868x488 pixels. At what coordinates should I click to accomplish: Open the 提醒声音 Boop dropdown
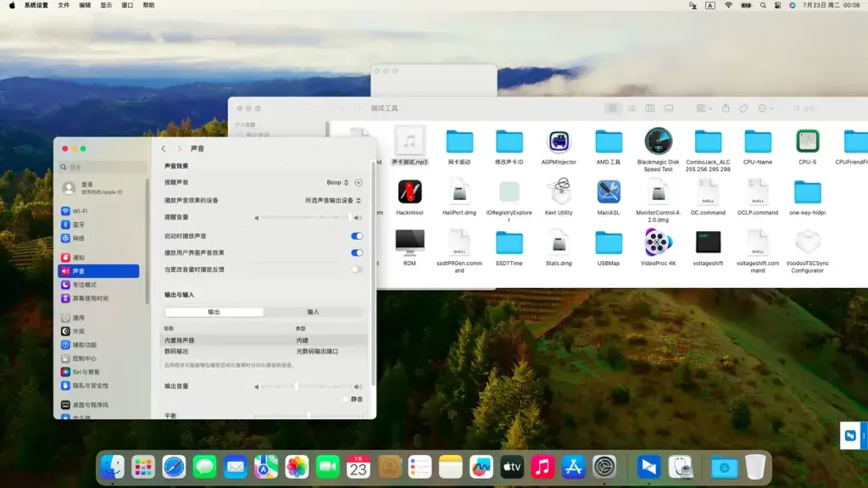(337, 183)
